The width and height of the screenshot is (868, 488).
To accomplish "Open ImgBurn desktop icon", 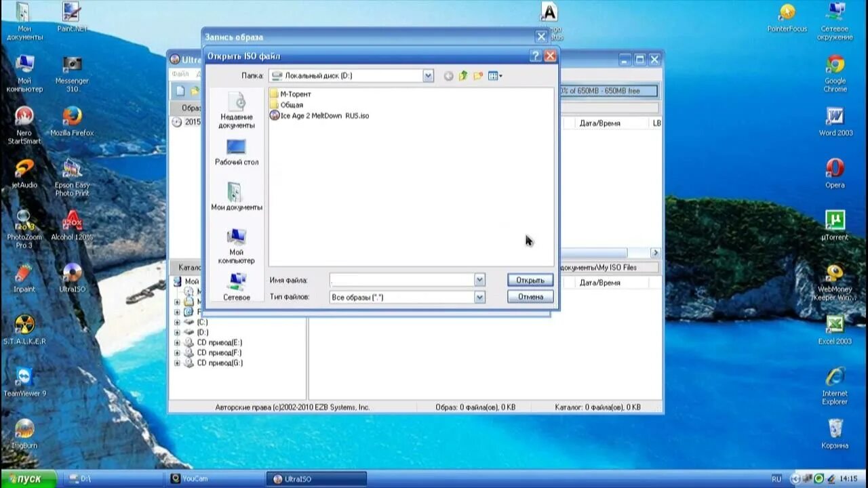I will pyautogui.click(x=24, y=434).
